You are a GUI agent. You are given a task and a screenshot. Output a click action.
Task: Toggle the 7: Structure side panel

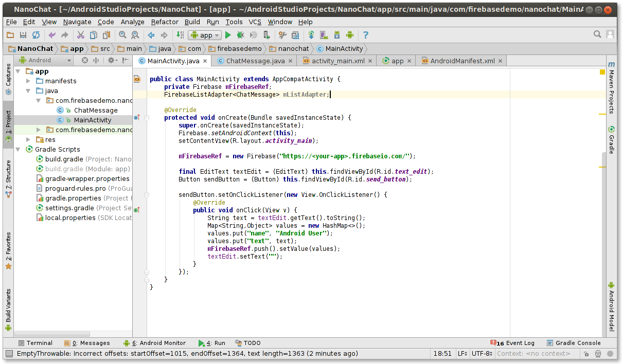coord(8,178)
